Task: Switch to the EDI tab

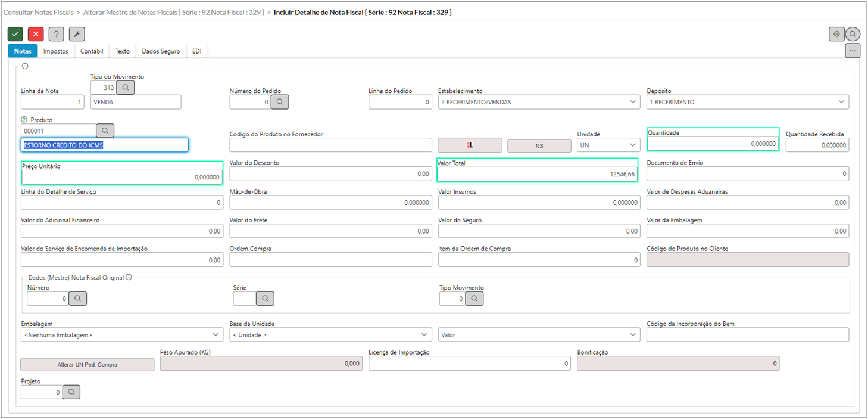Action: point(197,51)
